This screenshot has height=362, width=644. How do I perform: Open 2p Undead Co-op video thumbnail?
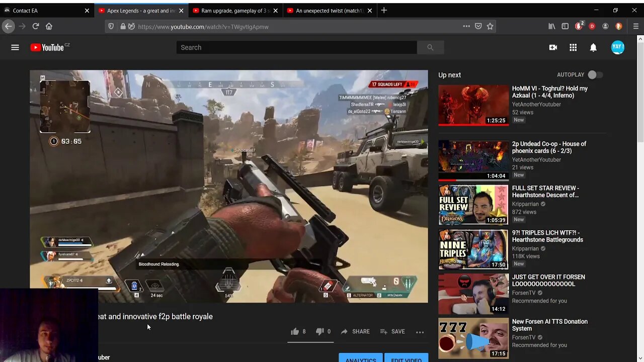[473, 160]
